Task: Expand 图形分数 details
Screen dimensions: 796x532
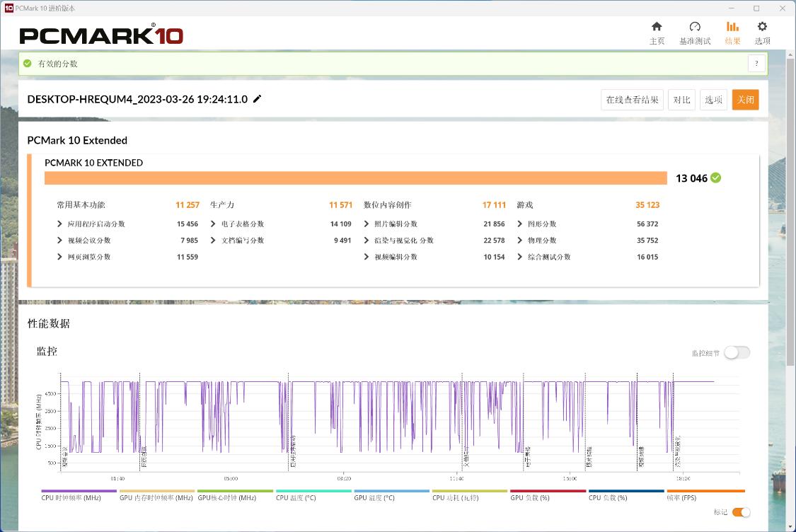Action: click(520, 224)
